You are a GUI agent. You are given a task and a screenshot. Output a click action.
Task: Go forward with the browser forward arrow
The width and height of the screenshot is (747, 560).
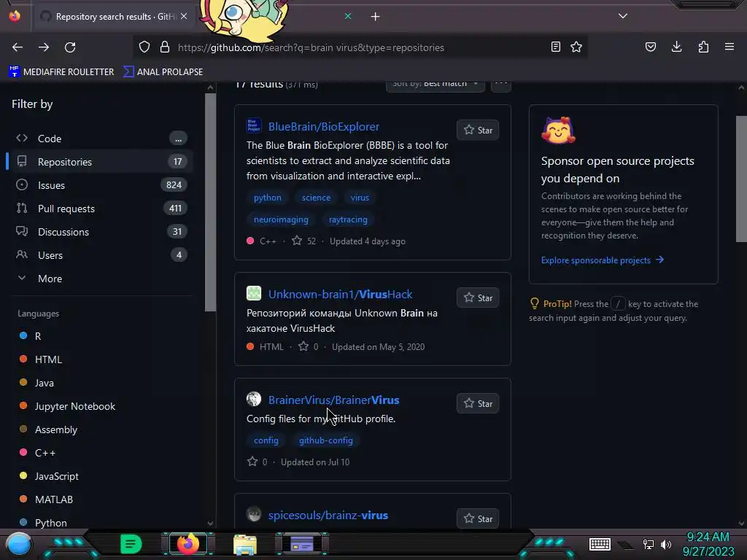point(44,47)
